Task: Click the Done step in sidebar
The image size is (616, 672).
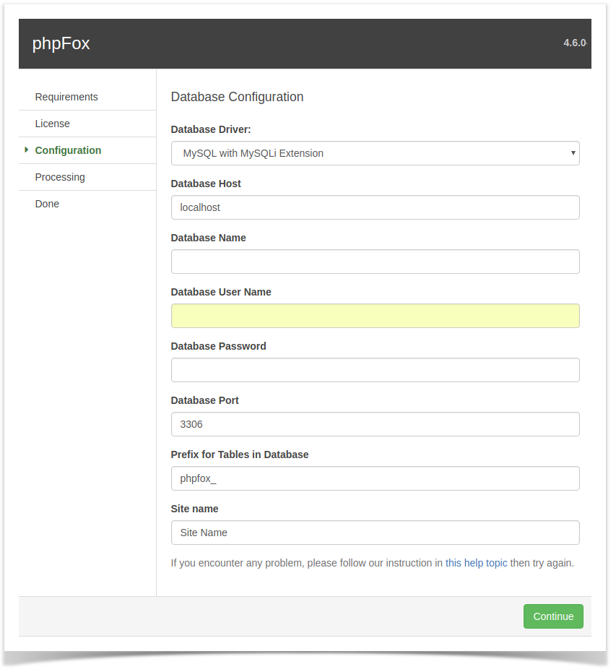Action: click(x=47, y=204)
